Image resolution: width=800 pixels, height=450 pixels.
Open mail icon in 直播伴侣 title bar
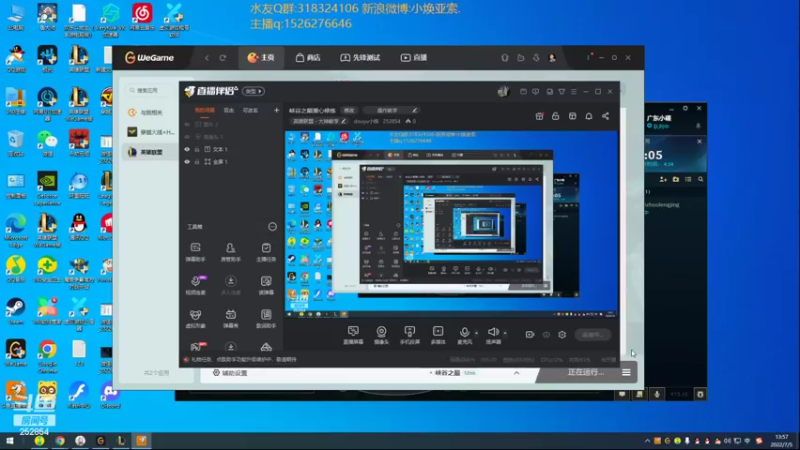point(523,92)
